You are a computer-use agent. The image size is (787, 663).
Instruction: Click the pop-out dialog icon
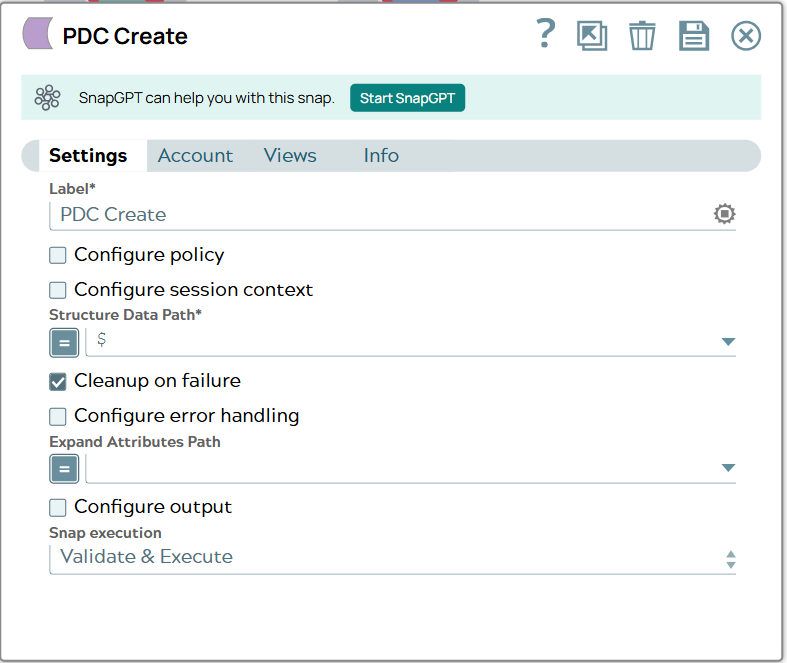click(x=592, y=36)
